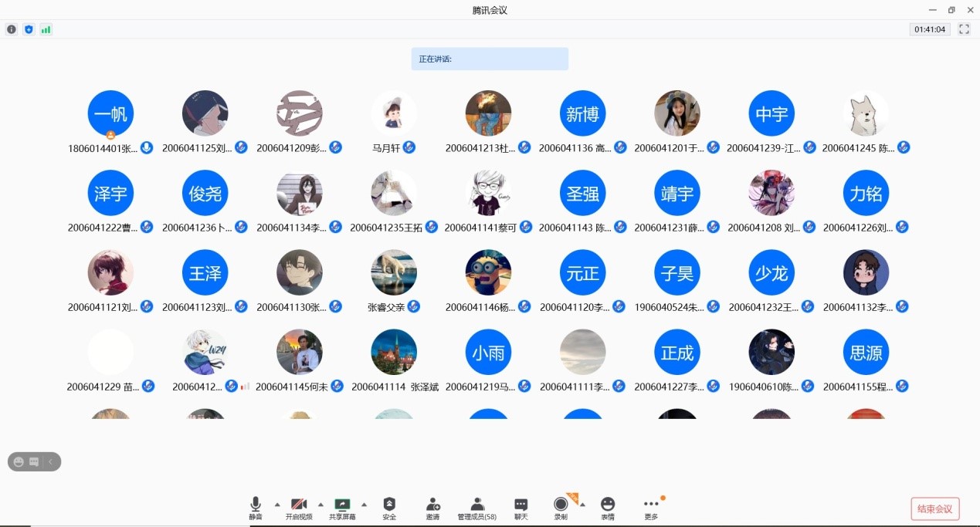
Task: Expand the arrow next to 静音
Action: point(277,505)
